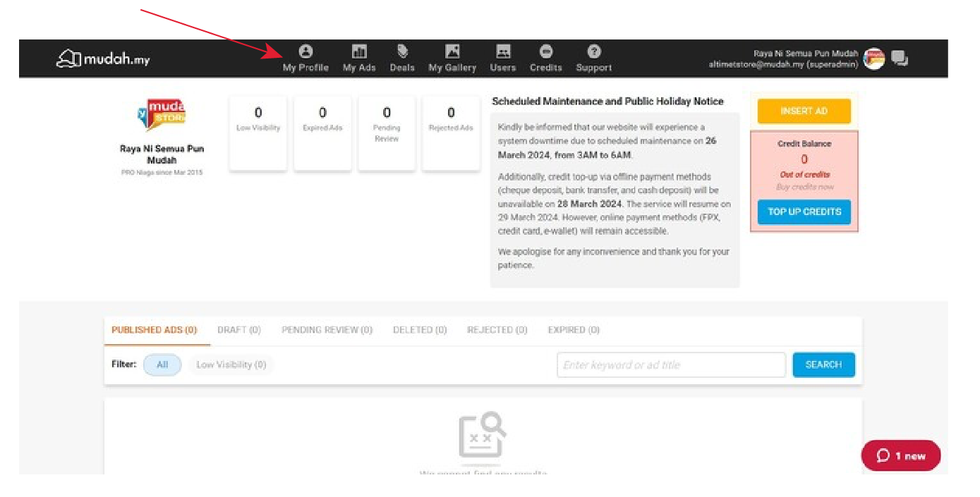Click the Top Up Credits button
The image size is (980, 497).
coord(804,212)
